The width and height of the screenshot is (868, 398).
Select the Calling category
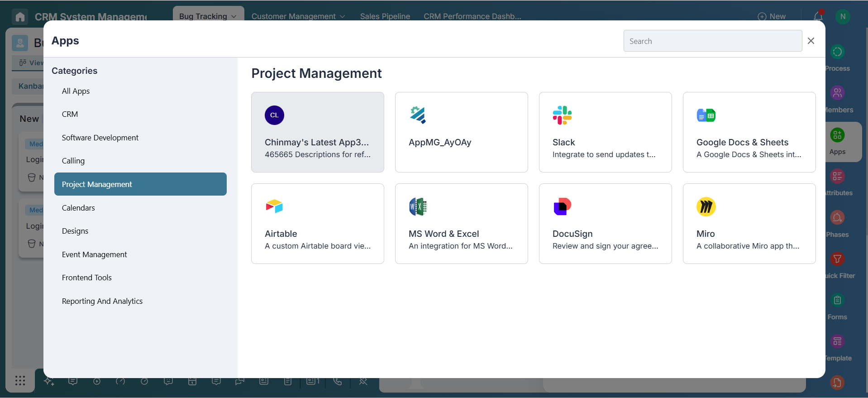click(x=140, y=161)
